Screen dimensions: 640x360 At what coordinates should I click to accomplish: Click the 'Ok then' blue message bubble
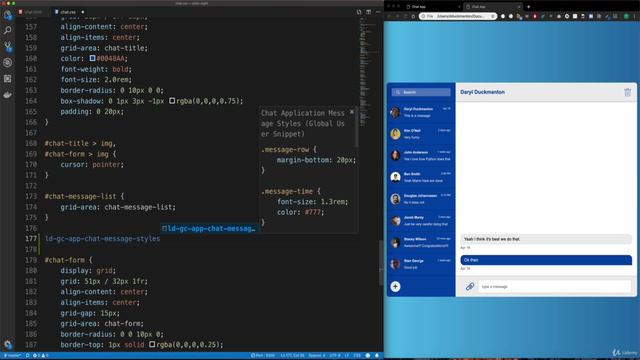point(546,260)
